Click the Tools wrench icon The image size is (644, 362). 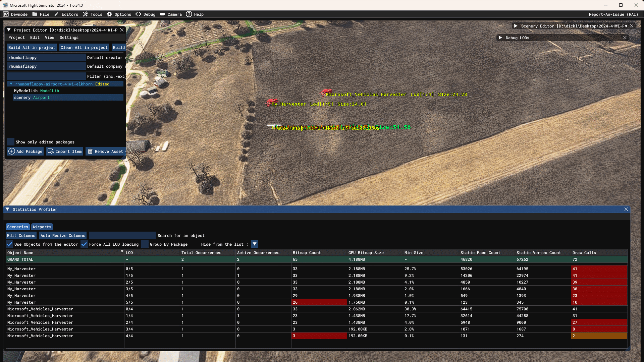point(86,14)
